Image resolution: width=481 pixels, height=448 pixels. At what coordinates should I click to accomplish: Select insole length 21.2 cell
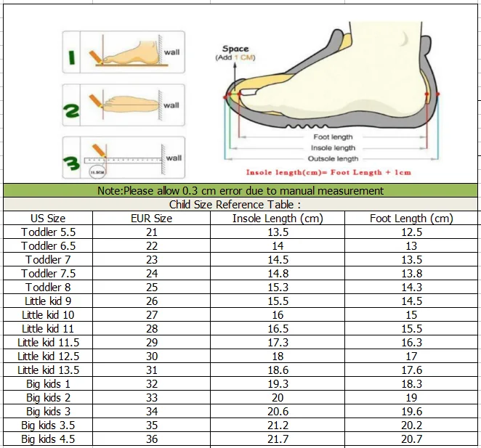pos(278,425)
